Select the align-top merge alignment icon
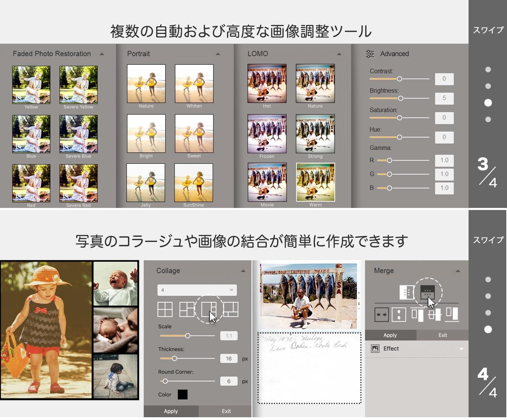This screenshot has width=507, height=420. (x=417, y=315)
